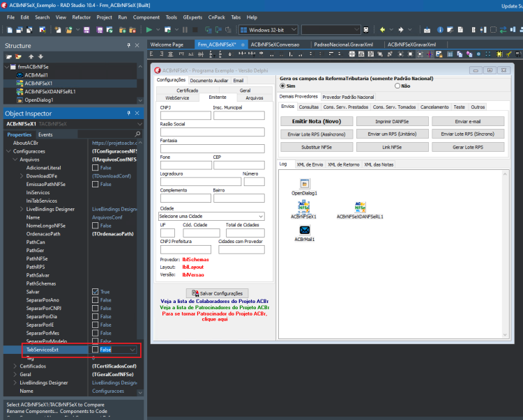Screen dimensions: 523x420
Task: Open the Refactor menu
Action: point(82,17)
